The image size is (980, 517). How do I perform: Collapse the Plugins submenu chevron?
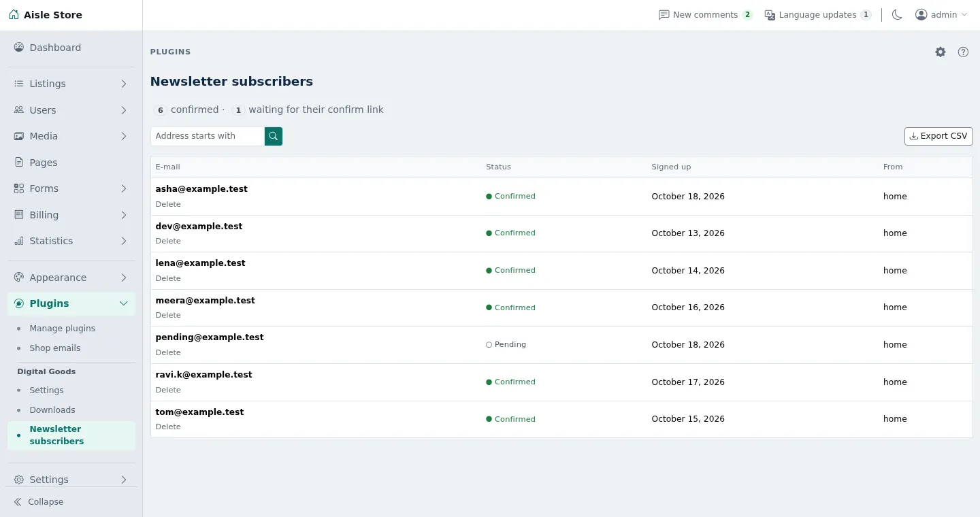(124, 303)
